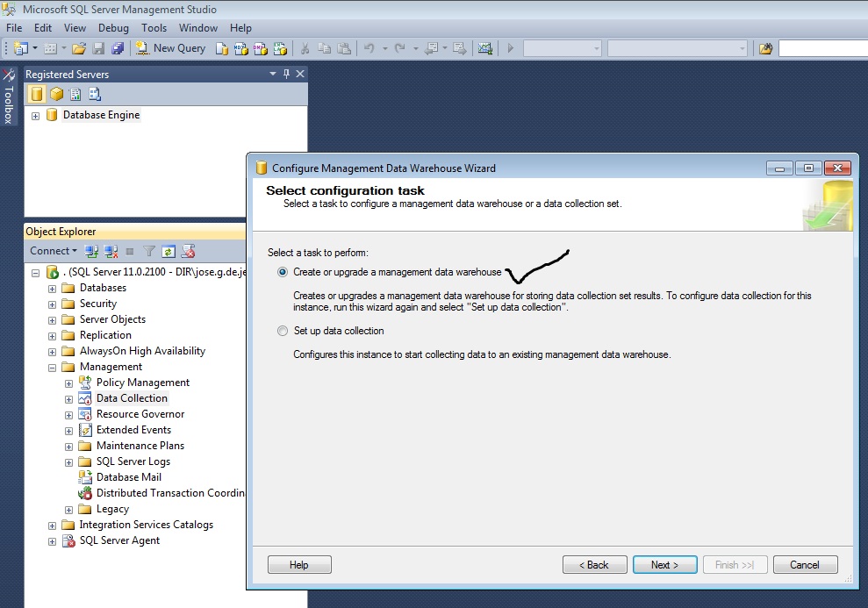The image size is (868, 608).
Task: Click the Back button in wizard
Action: click(594, 565)
